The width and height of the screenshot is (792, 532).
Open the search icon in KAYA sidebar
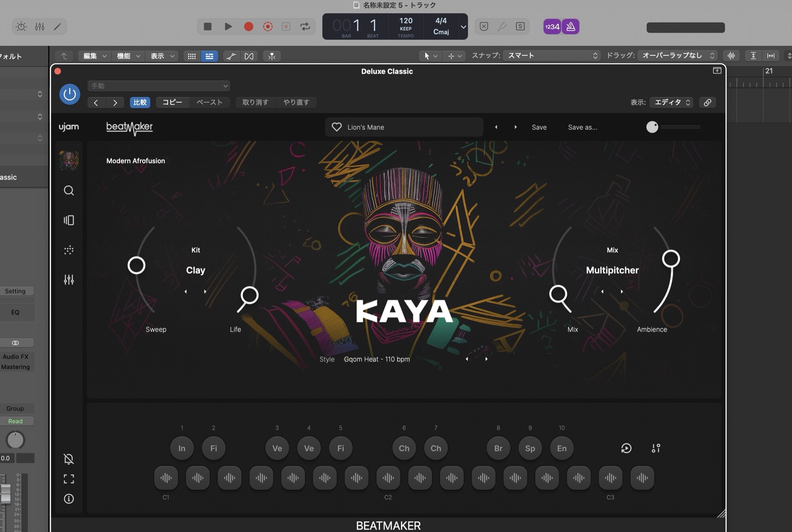coord(69,190)
